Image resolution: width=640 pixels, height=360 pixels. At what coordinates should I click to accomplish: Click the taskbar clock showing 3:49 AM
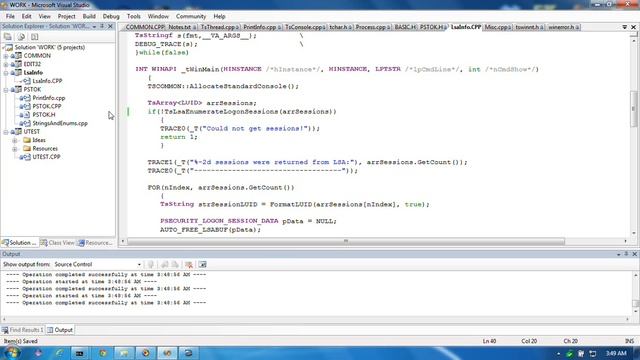616,353
